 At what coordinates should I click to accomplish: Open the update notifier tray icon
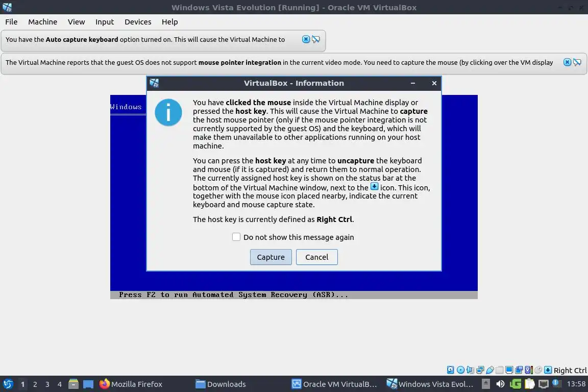(556, 383)
